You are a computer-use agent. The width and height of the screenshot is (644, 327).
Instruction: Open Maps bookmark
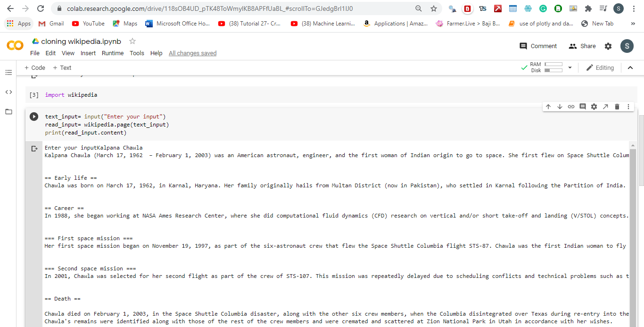tap(125, 24)
